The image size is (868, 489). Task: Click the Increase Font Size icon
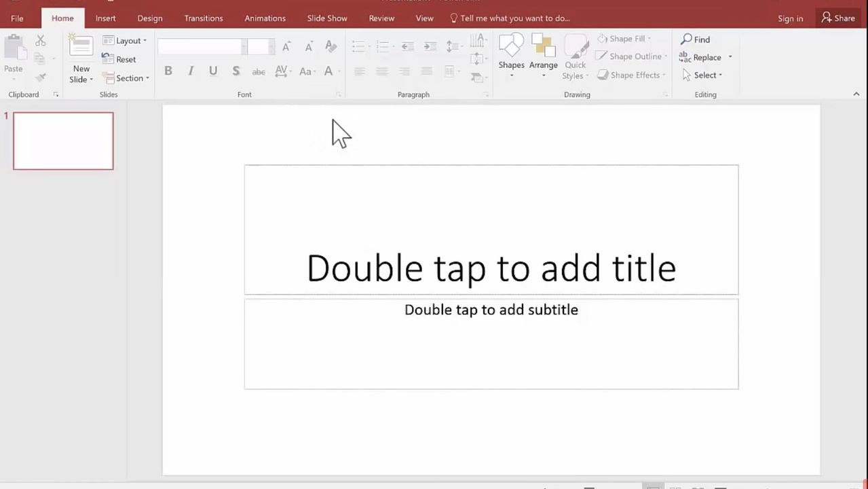(286, 46)
